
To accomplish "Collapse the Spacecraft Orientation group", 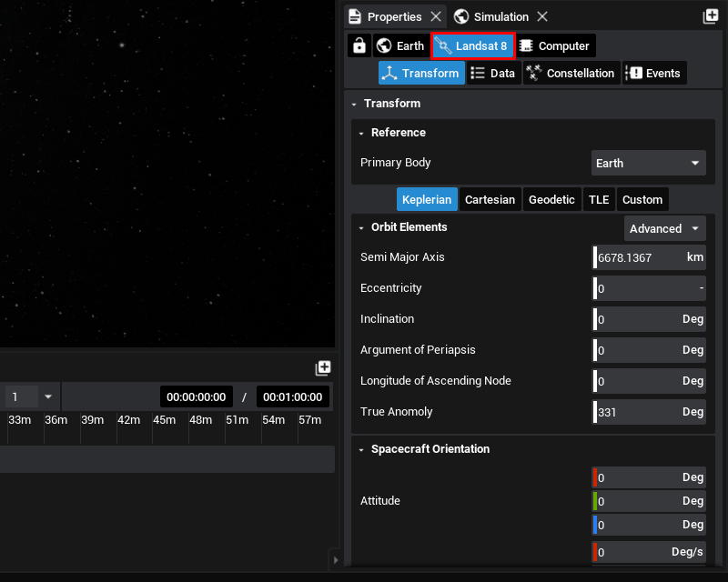I will coord(361,450).
